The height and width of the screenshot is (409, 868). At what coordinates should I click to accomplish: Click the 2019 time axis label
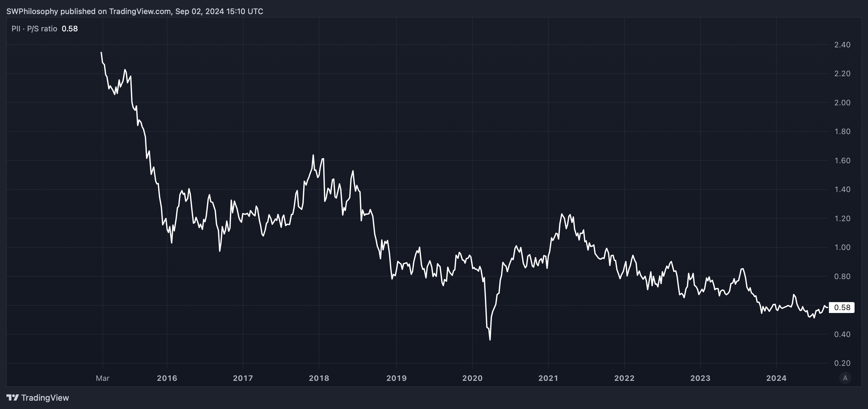pyautogui.click(x=396, y=378)
